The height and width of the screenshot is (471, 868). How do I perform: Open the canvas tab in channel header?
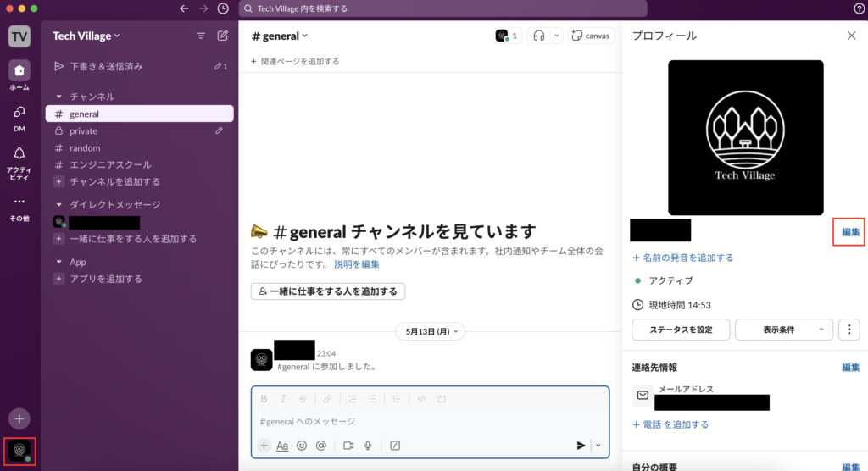pyautogui.click(x=591, y=36)
